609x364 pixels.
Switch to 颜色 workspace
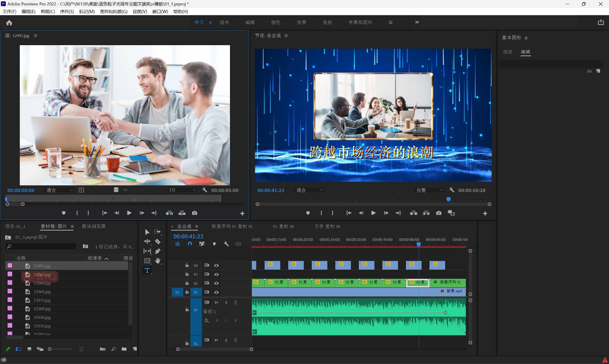click(x=275, y=22)
